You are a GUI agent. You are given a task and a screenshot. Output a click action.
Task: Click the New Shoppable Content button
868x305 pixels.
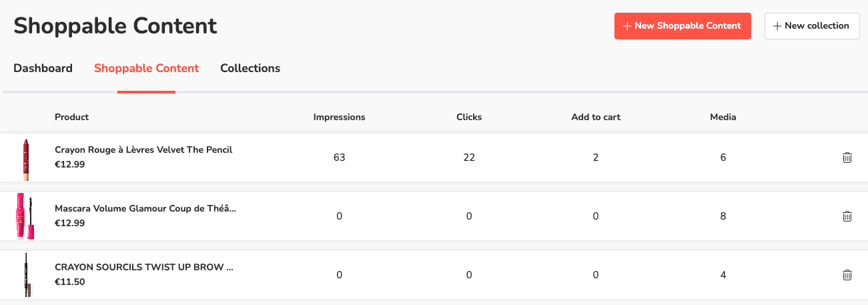coord(682,26)
